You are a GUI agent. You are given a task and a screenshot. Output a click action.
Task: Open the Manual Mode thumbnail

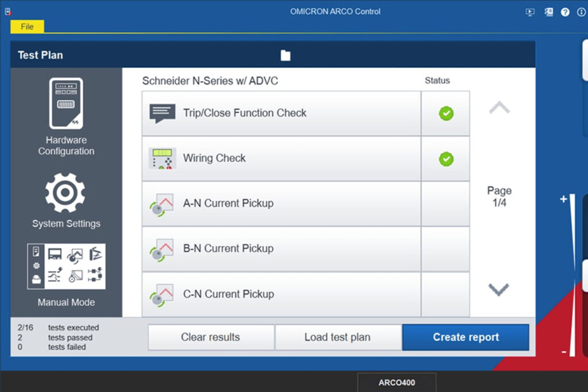coord(67,266)
